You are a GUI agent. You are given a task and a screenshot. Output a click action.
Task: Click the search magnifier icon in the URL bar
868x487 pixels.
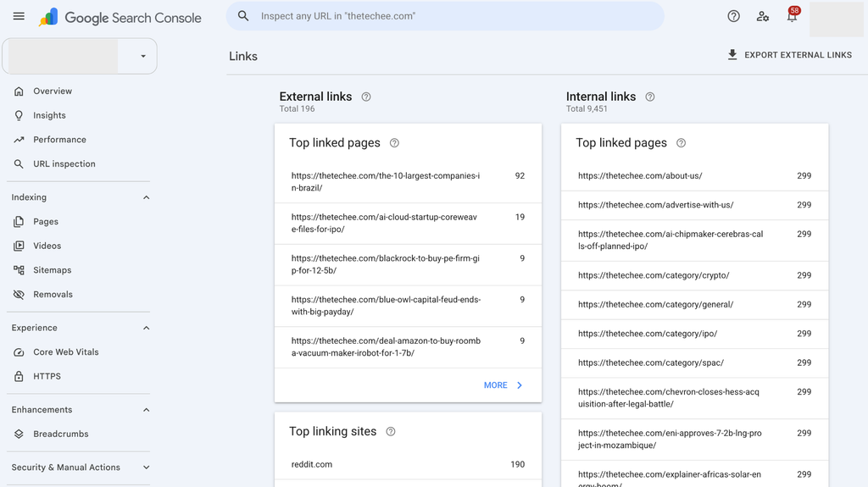(243, 16)
